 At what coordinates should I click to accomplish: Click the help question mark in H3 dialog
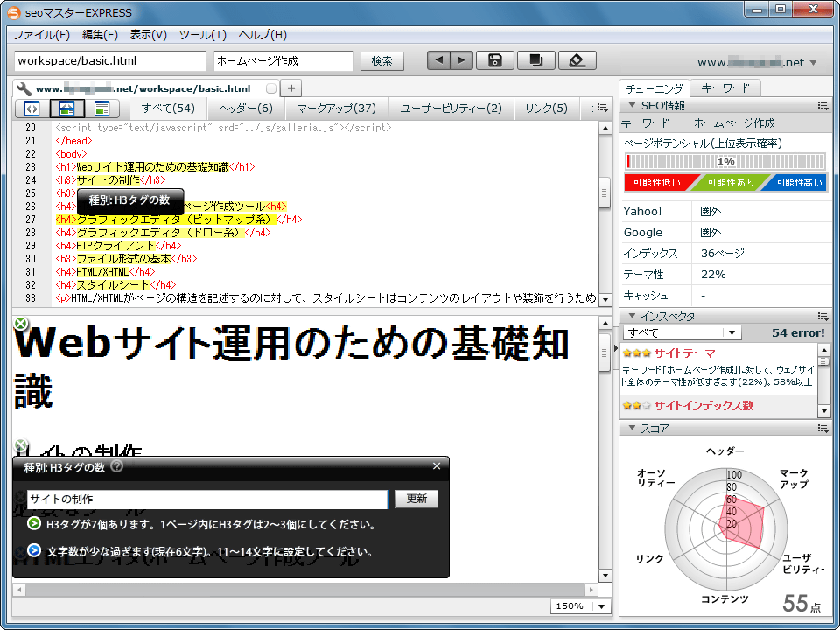[116, 466]
